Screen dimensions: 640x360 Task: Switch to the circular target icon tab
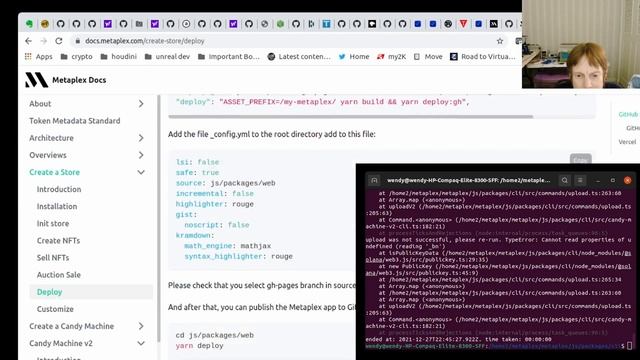click(x=186, y=24)
